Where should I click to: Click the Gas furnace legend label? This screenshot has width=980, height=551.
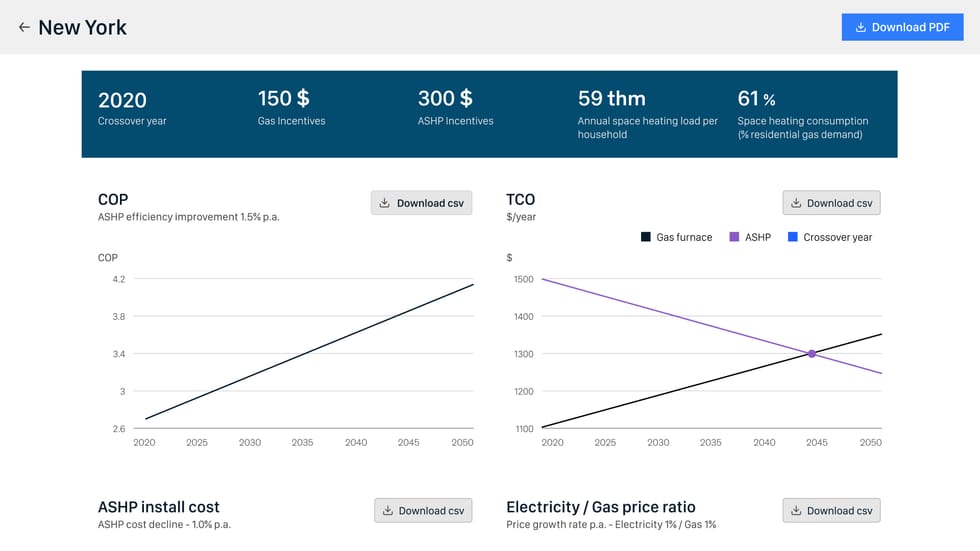[x=684, y=237]
